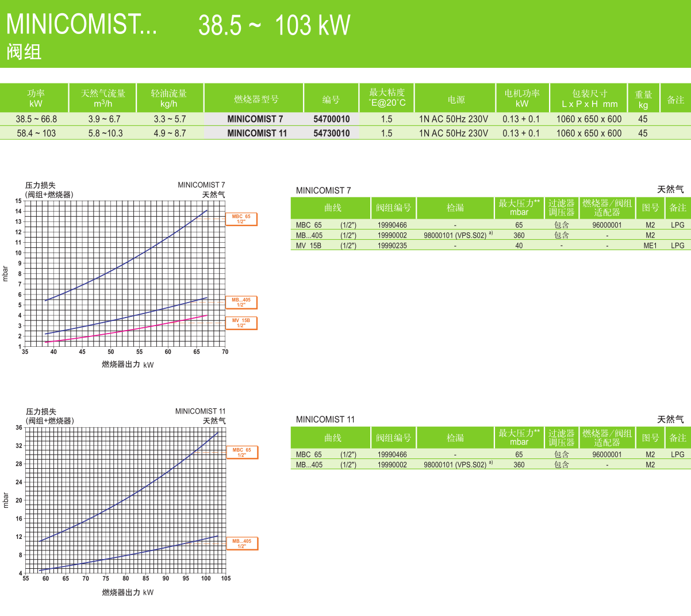Click the 天然气流量 column header

(x=102, y=98)
